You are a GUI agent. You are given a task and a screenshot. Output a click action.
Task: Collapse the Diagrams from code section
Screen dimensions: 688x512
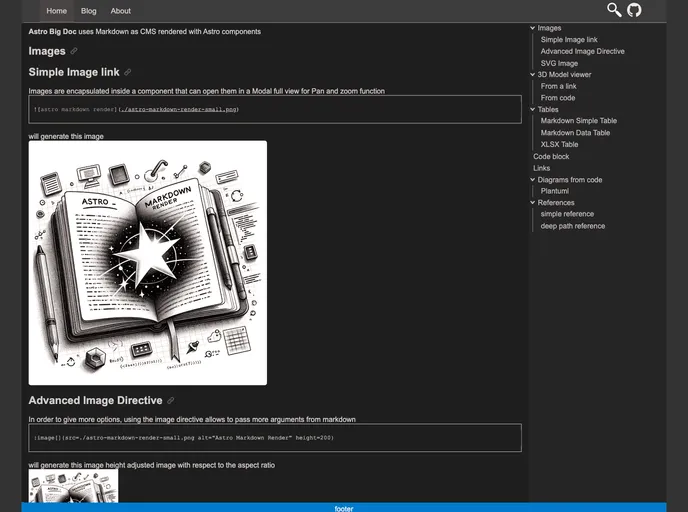[x=532, y=179]
